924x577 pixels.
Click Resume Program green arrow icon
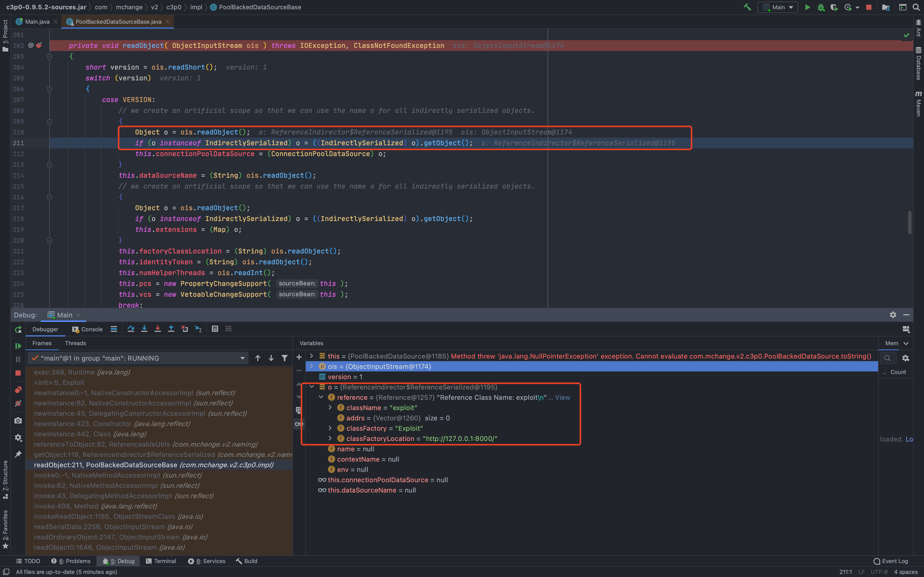click(x=18, y=346)
